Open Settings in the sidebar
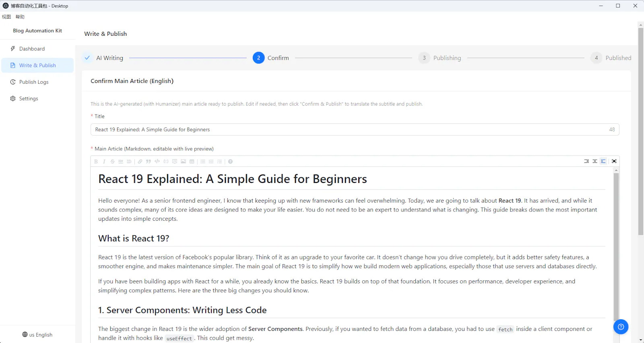The image size is (644, 343). point(37,99)
